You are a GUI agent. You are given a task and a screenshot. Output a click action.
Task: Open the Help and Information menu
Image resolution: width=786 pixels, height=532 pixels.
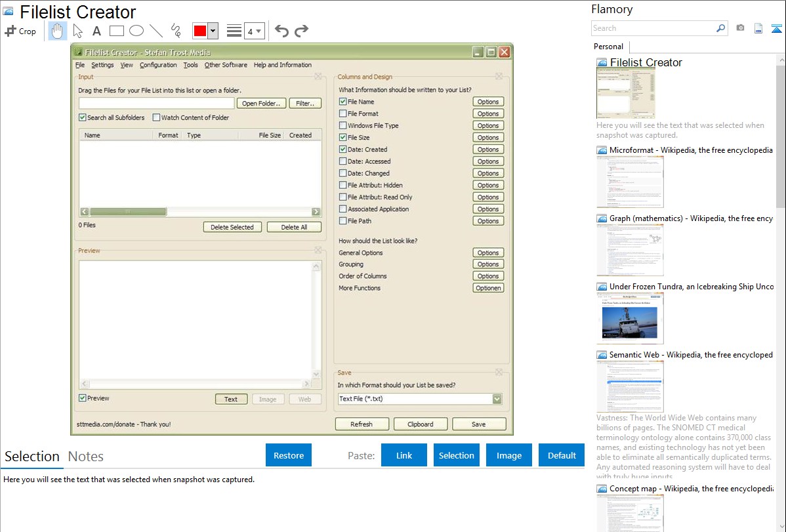(x=282, y=65)
